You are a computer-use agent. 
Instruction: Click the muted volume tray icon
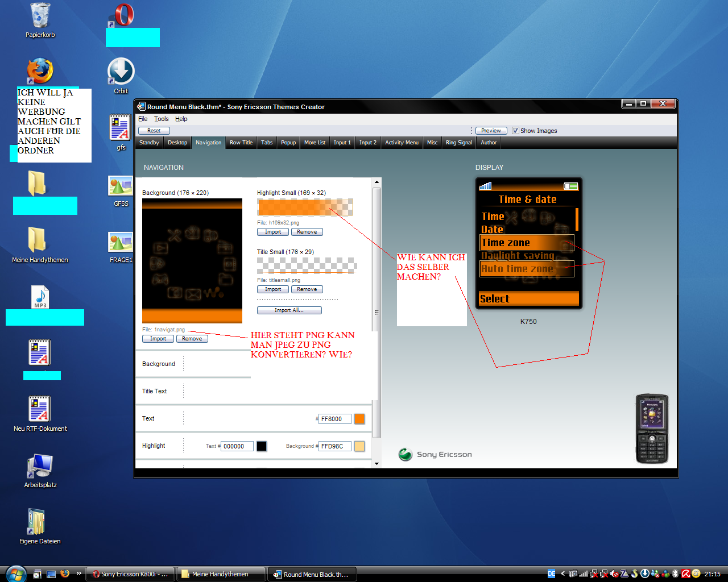pyautogui.click(x=614, y=574)
